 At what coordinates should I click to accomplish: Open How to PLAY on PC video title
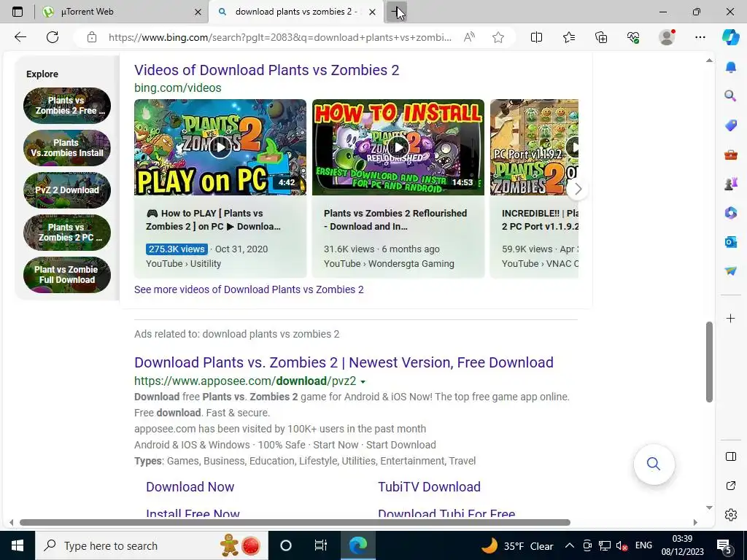pyautogui.click(x=214, y=219)
